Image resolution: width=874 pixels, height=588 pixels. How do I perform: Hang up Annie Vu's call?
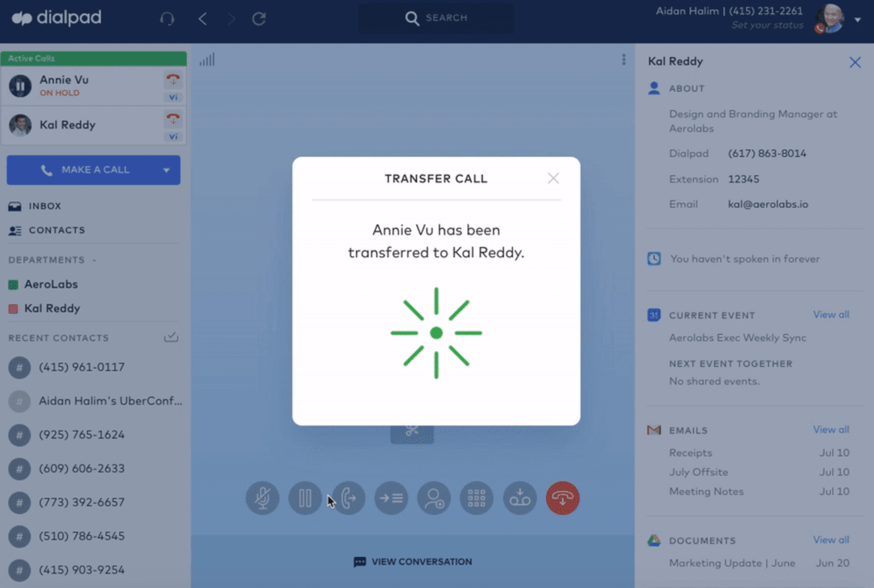(x=173, y=80)
